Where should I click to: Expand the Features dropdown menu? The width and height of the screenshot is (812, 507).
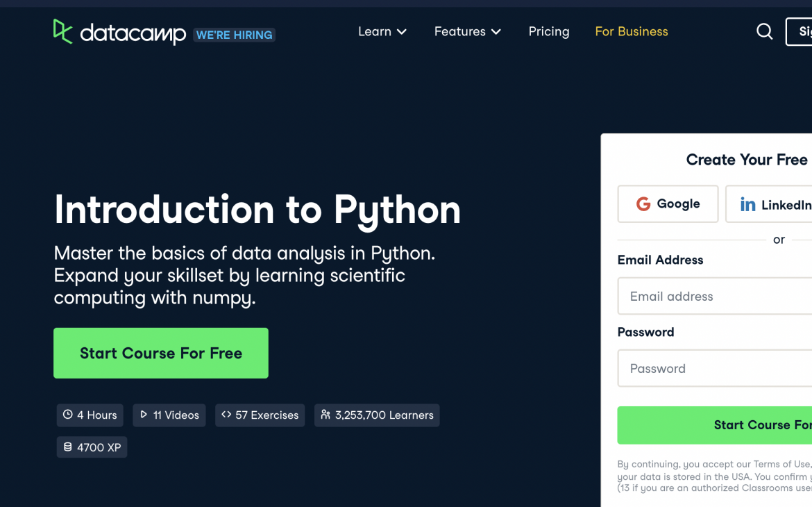[x=468, y=32]
